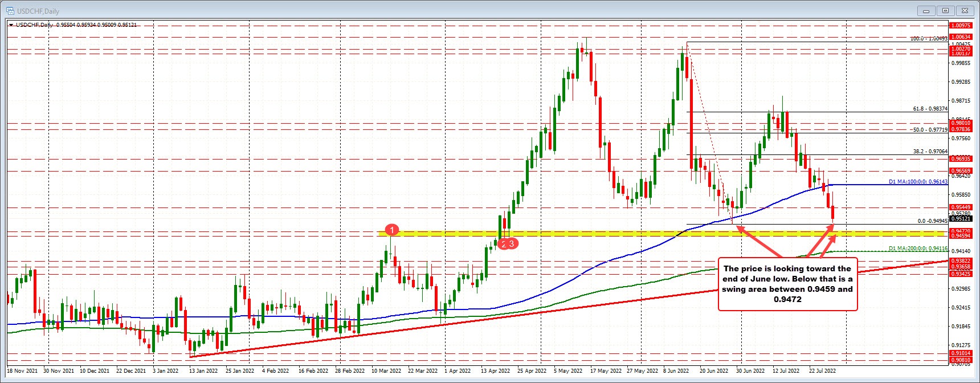Select the 1.00634 red price label
The image size is (980, 383).
960,37
